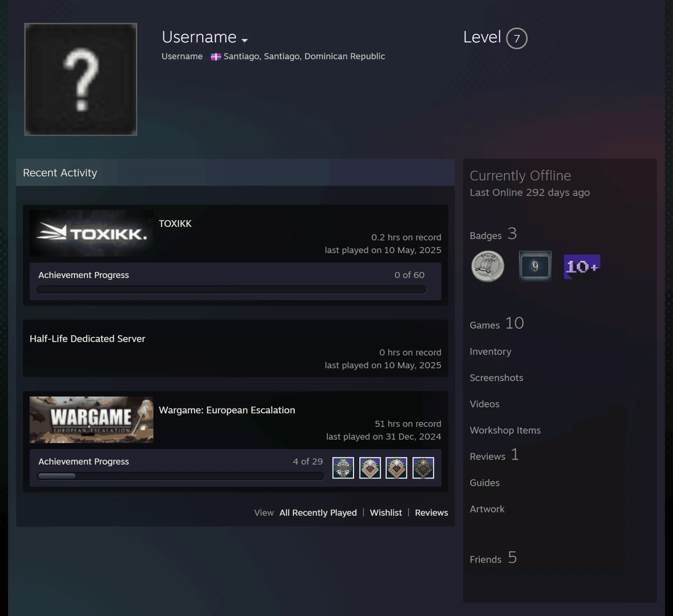Click Wargame "4 of 29" achievement count
The image size is (673, 616).
click(x=308, y=461)
